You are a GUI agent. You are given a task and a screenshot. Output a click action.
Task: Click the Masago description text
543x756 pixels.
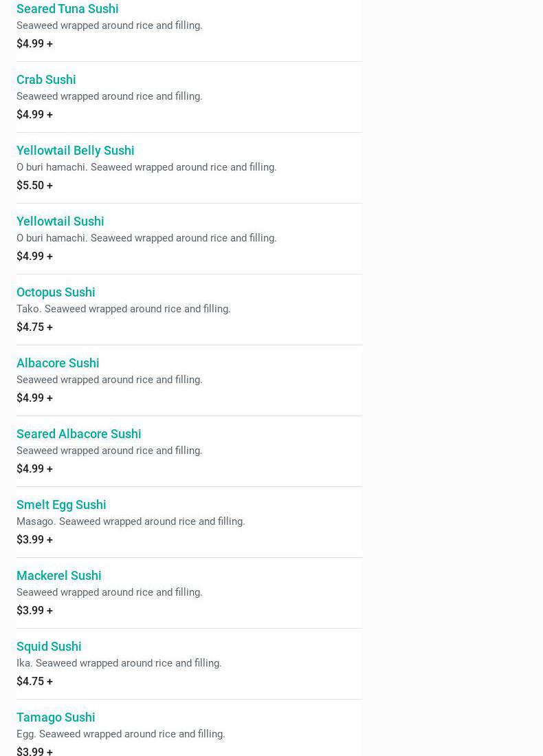pyautogui.click(x=131, y=521)
